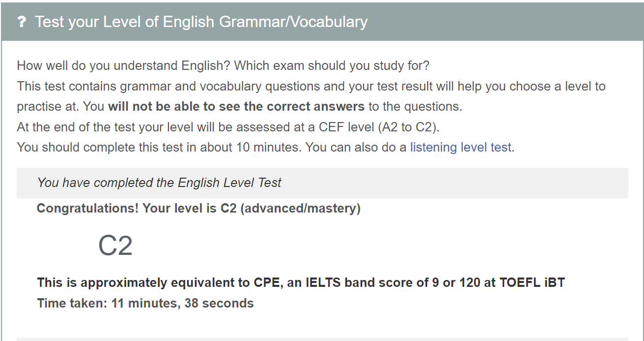Image resolution: width=644 pixels, height=341 pixels.
Task: Click the How well do you understand English question
Action: pos(124,65)
